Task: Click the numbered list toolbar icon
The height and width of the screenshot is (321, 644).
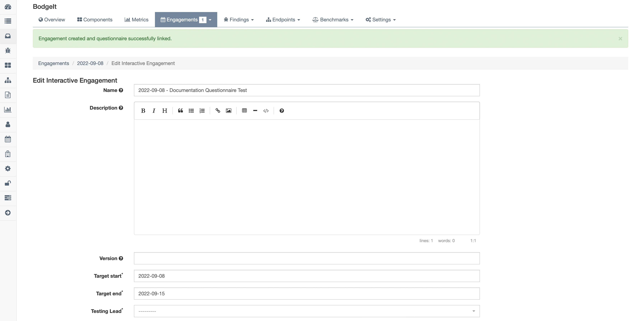Action: click(x=202, y=111)
